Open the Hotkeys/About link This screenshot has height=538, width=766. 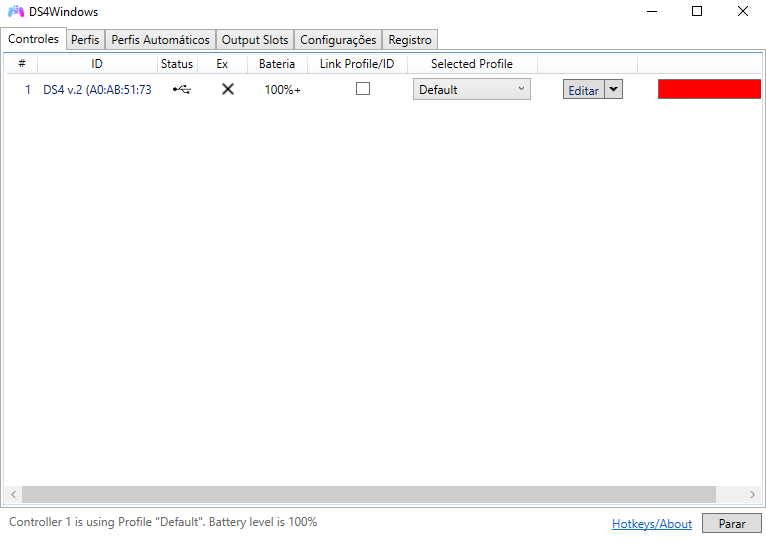tap(652, 523)
